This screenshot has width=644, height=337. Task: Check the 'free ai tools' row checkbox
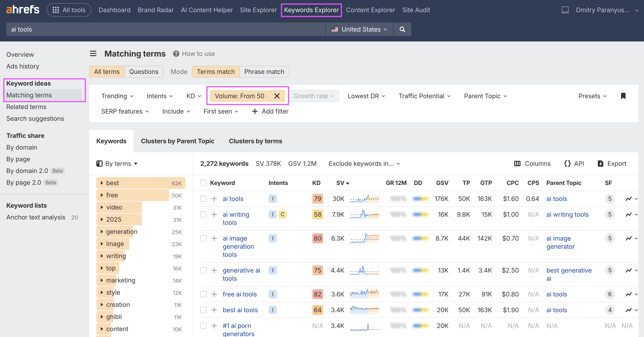pos(203,294)
